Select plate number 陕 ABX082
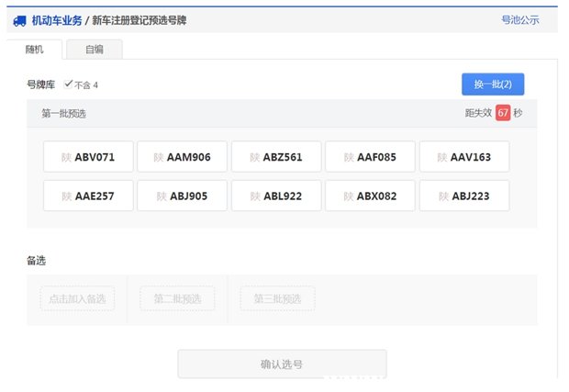Screen dimensions: 569x392 [x=370, y=196]
